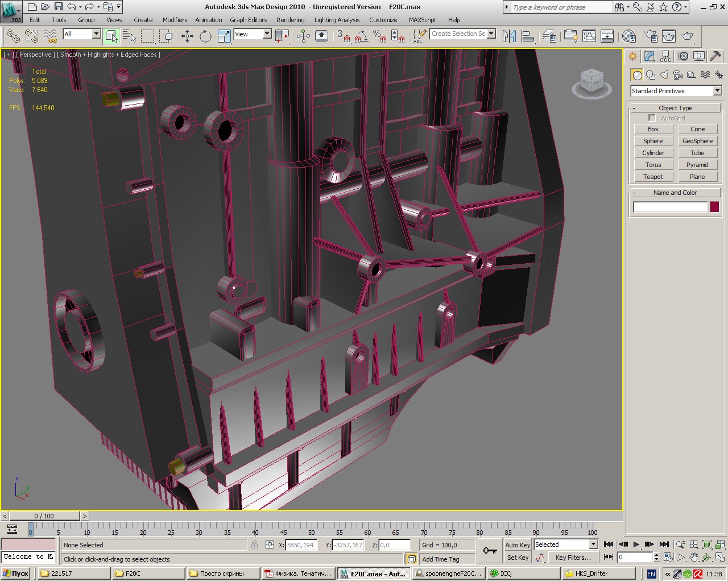The height and width of the screenshot is (582, 728).
Task: Open Curve Editor from toolbar
Action: [589, 36]
